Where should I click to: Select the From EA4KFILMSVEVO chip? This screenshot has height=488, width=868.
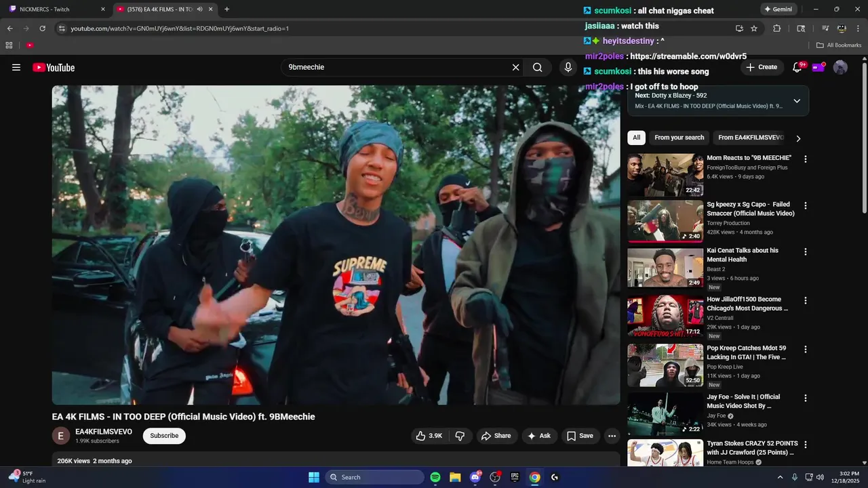pos(751,138)
